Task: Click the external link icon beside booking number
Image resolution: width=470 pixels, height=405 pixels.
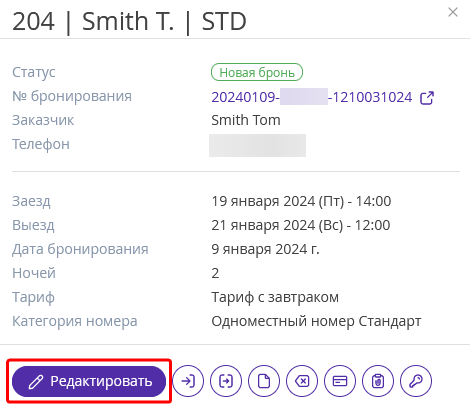Action: click(427, 98)
